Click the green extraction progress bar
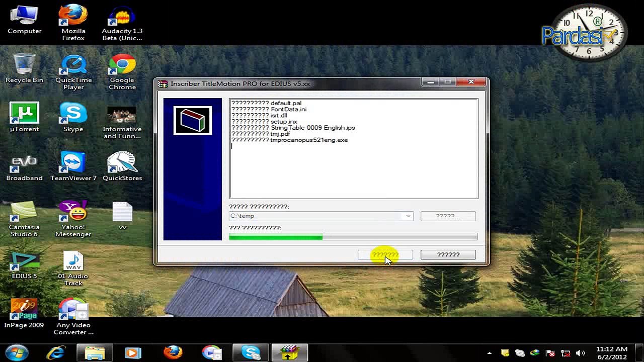 pyautogui.click(x=353, y=237)
